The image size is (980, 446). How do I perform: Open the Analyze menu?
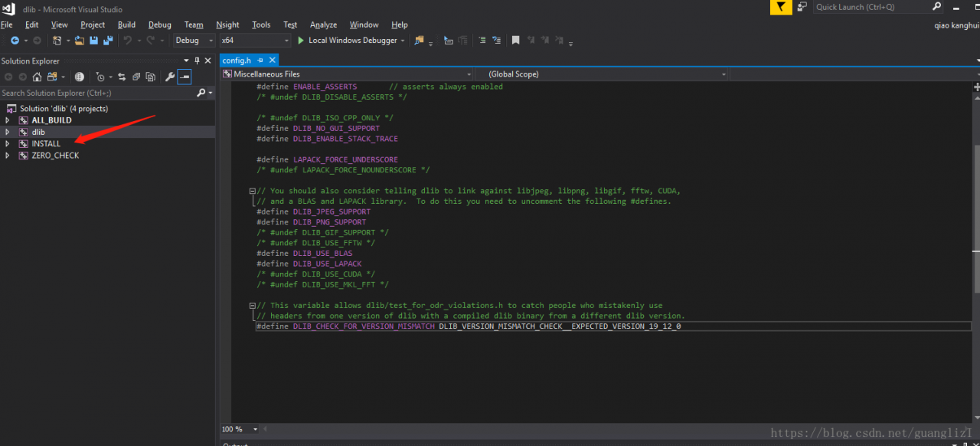pyautogui.click(x=323, y=25)
